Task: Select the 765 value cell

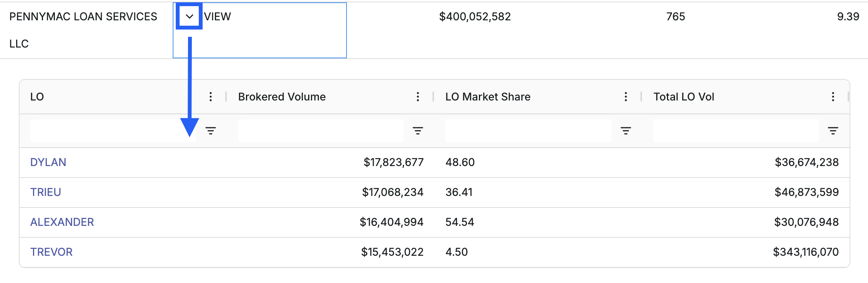Action: click(x=676, y=16)
